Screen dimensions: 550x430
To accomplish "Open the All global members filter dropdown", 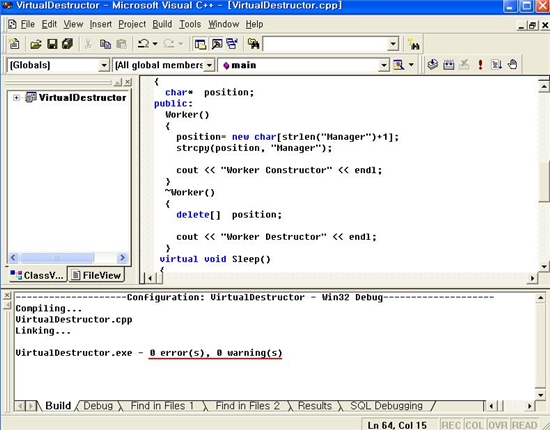I will (209, 65).
